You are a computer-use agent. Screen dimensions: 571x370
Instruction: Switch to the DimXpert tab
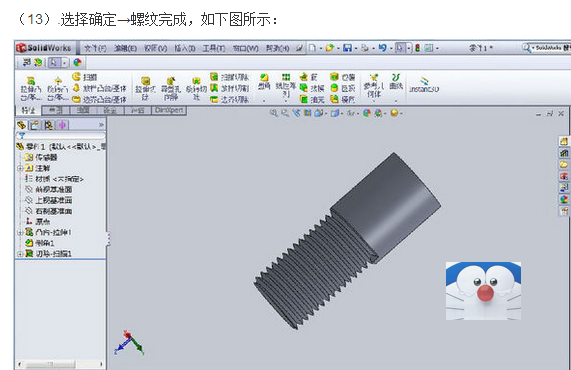tap(169, 110)
